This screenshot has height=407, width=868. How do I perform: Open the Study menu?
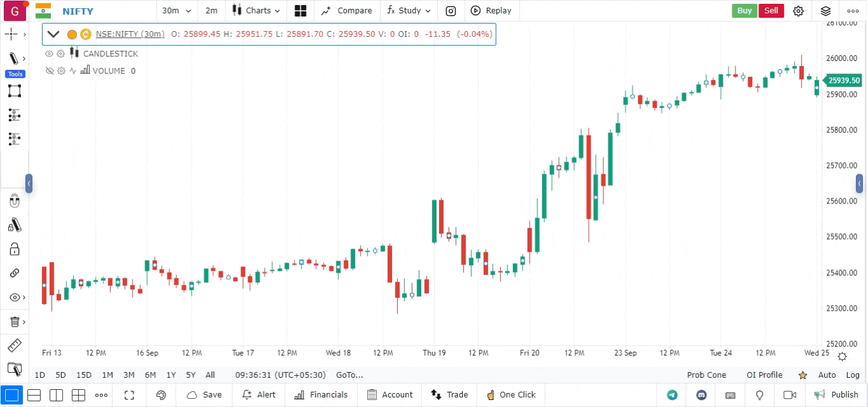tap(409, 11)
